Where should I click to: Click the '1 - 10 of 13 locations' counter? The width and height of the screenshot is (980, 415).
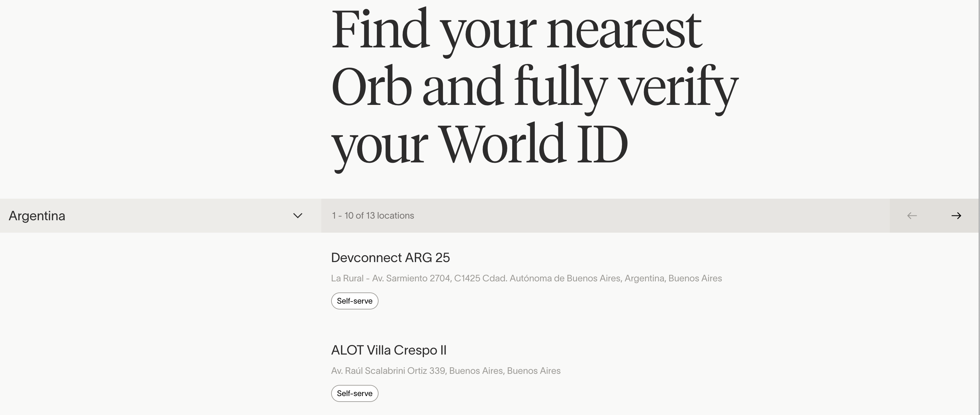click(x=373, y=216)
